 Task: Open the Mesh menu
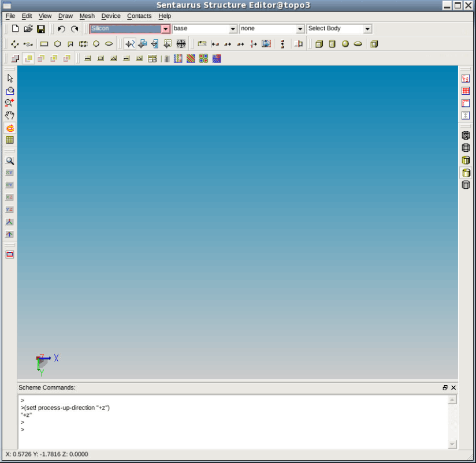pos(87,16)
